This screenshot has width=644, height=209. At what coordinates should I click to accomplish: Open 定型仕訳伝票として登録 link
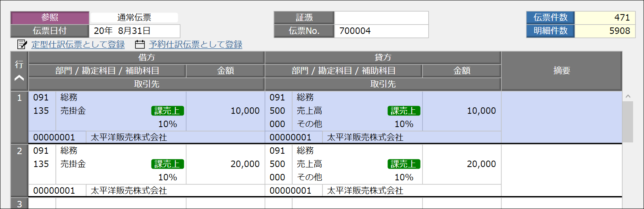click(x=78, y=44)
